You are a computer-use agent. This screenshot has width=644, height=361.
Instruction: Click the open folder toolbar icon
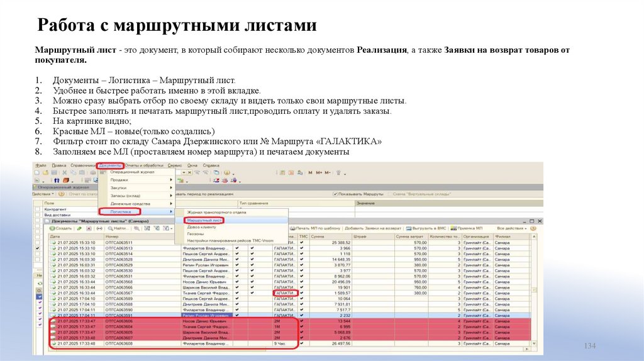point(45,172)
